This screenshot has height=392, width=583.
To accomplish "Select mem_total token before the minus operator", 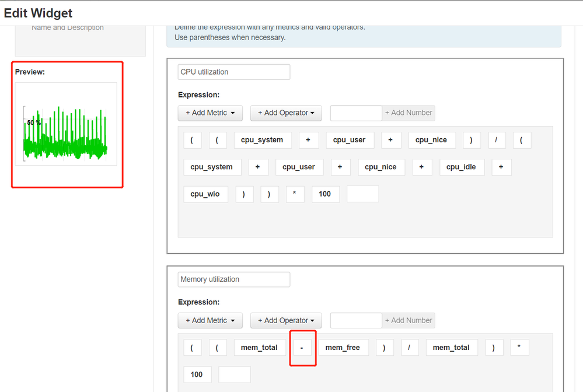I will point(260,348).
